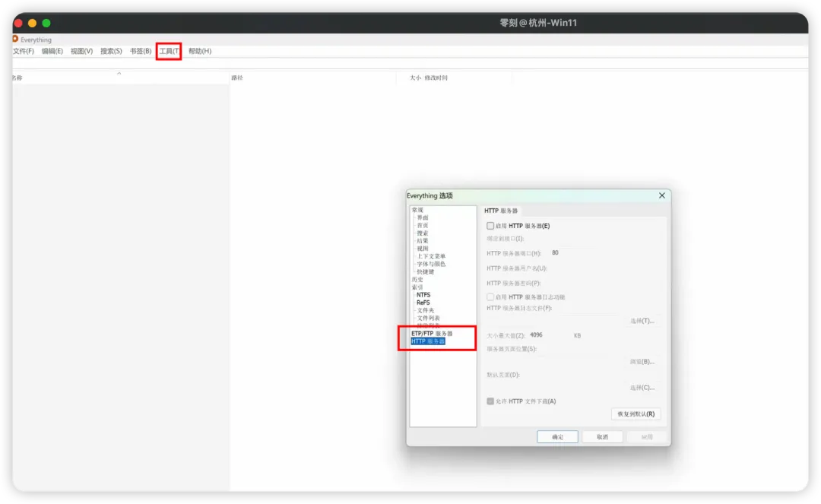Open the 帮助(H) menu
This screenshot has height=504, width=821.
[x=199, y=51]
